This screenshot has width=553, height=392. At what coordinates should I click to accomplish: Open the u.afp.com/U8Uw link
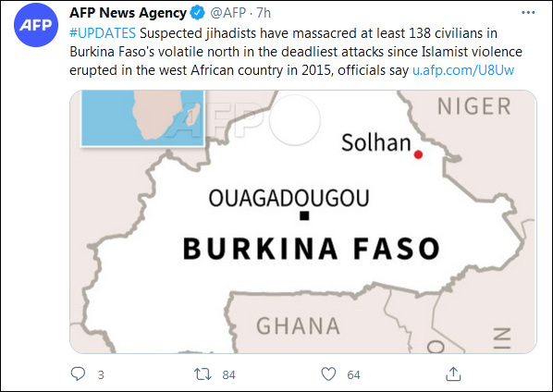point(463,70)
